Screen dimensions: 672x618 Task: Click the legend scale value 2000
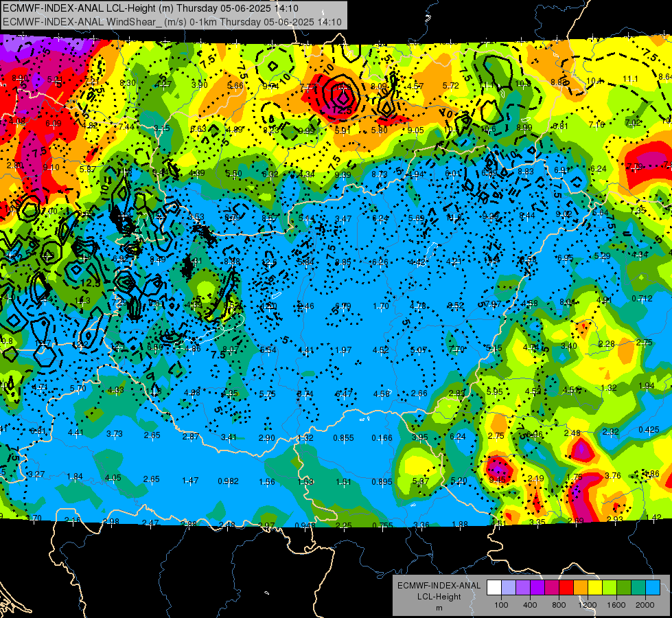click(x=645, y=605)
